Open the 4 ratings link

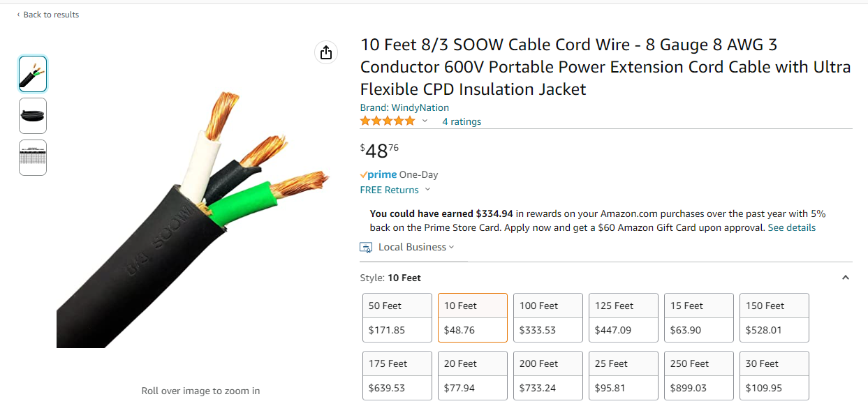[x=462, y=121]
